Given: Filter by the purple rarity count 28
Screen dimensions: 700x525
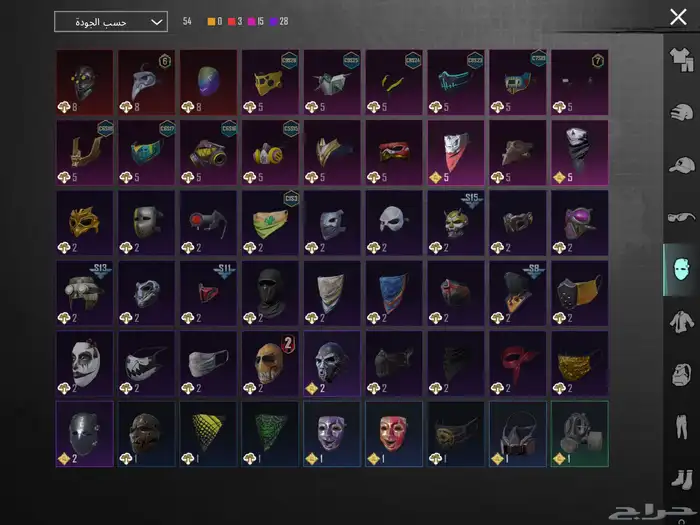Looking at the screenshot, I should (279, 21).
